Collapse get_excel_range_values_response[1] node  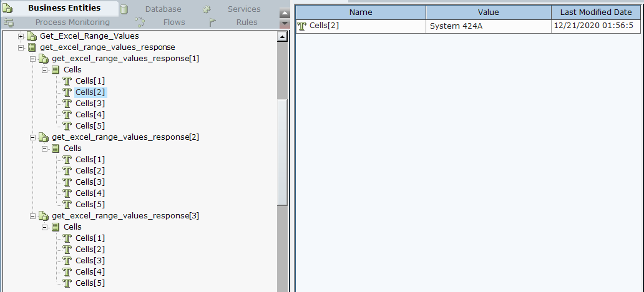pos(33,59)
